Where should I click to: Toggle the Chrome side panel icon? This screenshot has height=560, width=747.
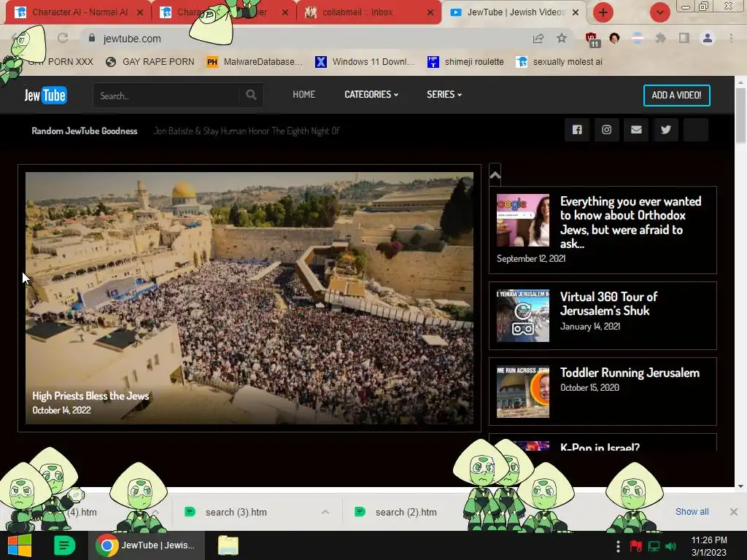point(684,38)
